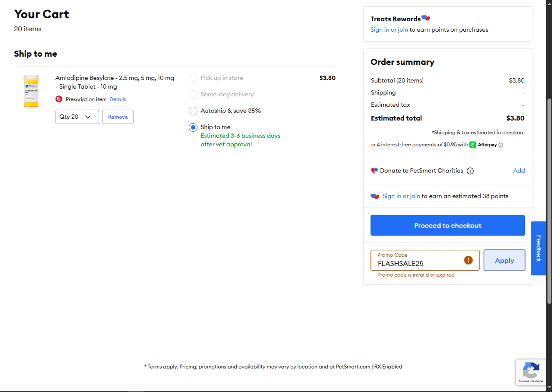552x392 pixels.
Task: Click Sign in or join under Treats Rewards
Action: (389, 30)
